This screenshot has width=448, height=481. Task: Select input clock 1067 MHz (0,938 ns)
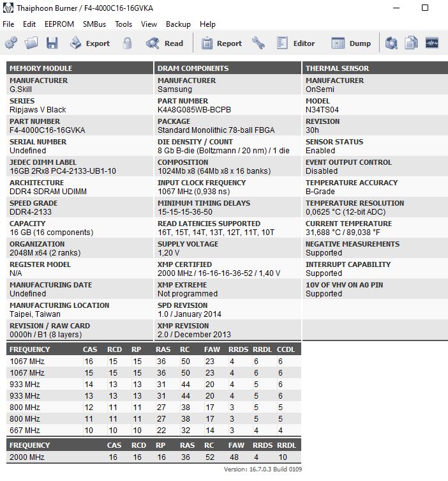click(x=193, y=192)
